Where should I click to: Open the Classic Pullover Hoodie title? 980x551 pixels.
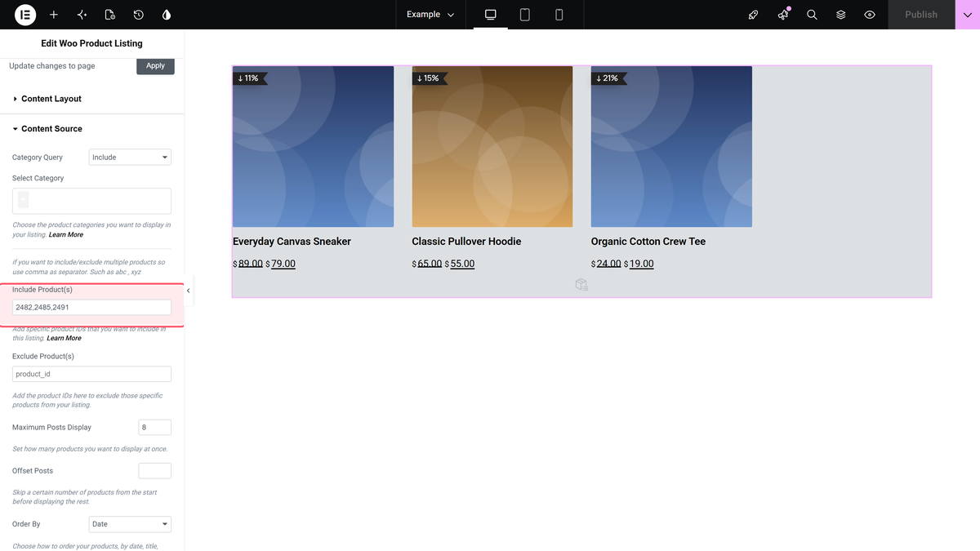coord(466,242)
